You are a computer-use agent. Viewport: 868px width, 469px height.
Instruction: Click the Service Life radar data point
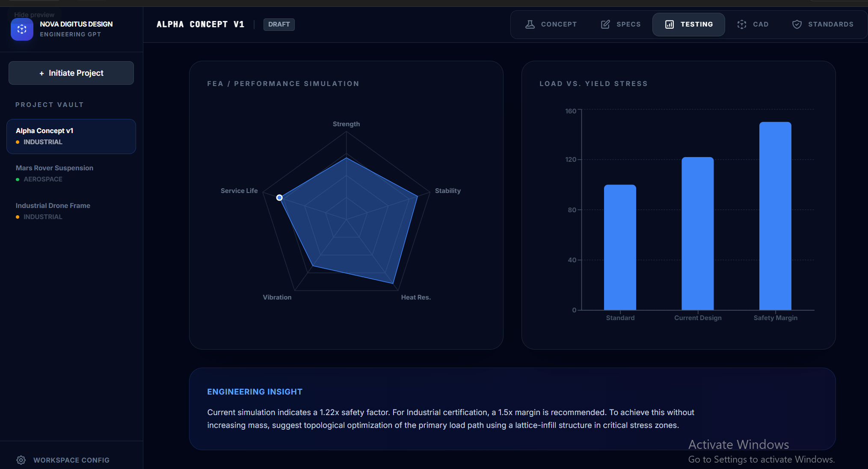click(x=279, y=198)
